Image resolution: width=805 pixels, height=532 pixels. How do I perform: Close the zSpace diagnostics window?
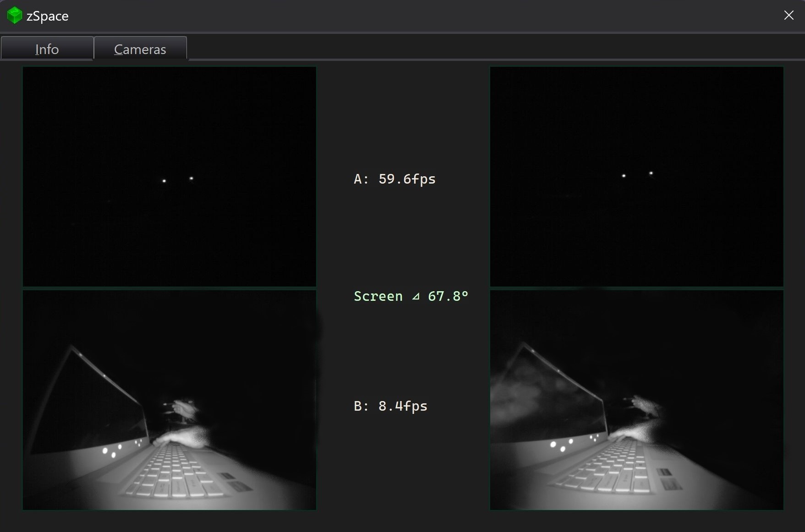tap(789, 15)
